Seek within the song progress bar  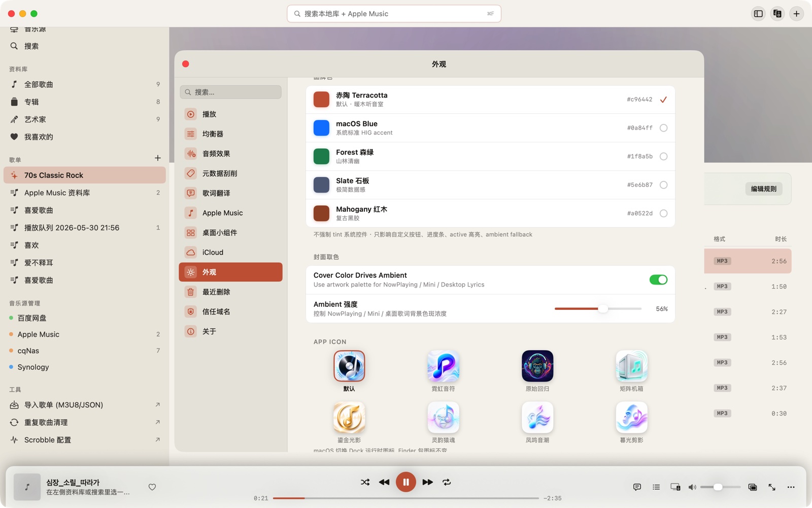406,498
